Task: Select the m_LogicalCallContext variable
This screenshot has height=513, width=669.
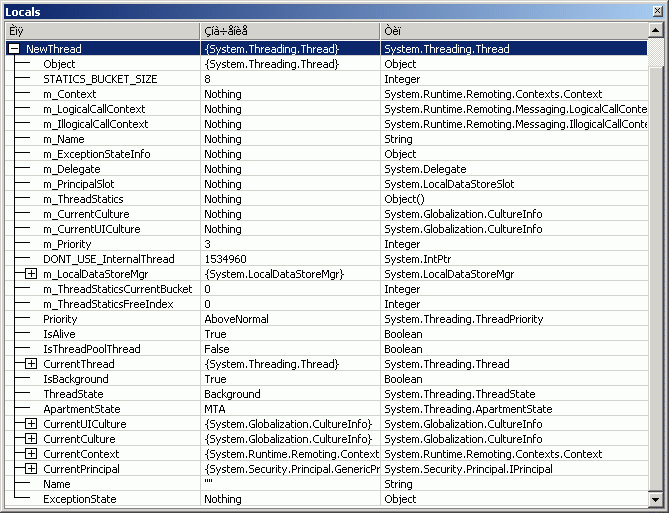Action: tap(94, 109)
